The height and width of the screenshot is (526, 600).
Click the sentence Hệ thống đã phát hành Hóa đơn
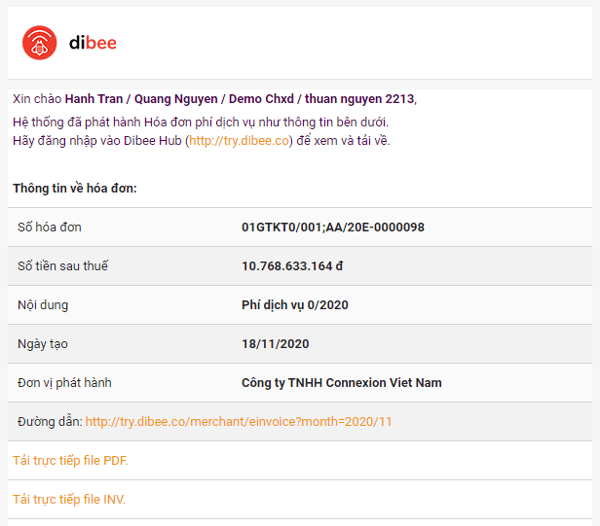tap(201, 122)
